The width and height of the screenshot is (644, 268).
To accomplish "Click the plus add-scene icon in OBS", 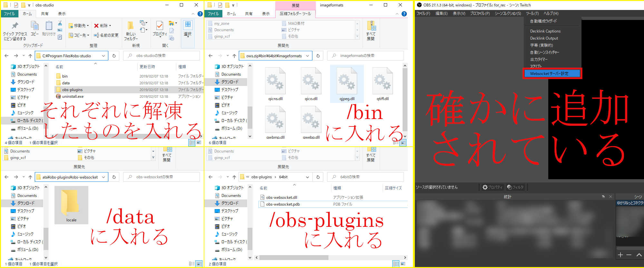I will click(x=620, y=255).
